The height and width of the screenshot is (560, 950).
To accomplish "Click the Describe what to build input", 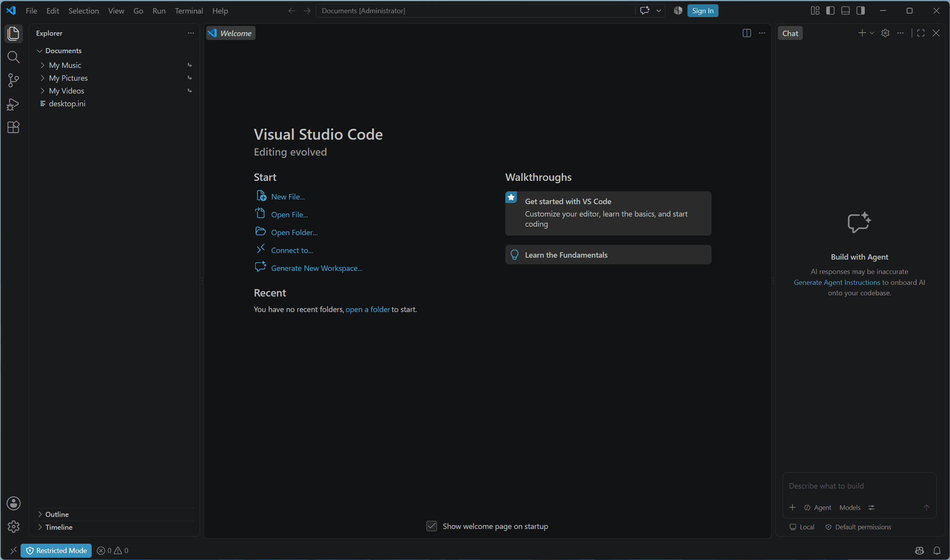I will tap(859, 486).
